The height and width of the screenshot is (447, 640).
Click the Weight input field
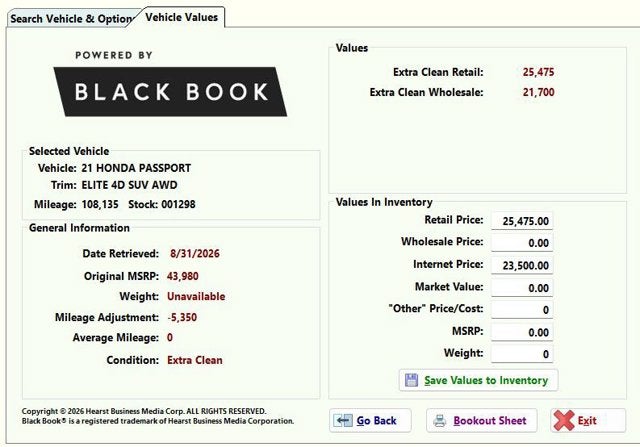point(522,354)
